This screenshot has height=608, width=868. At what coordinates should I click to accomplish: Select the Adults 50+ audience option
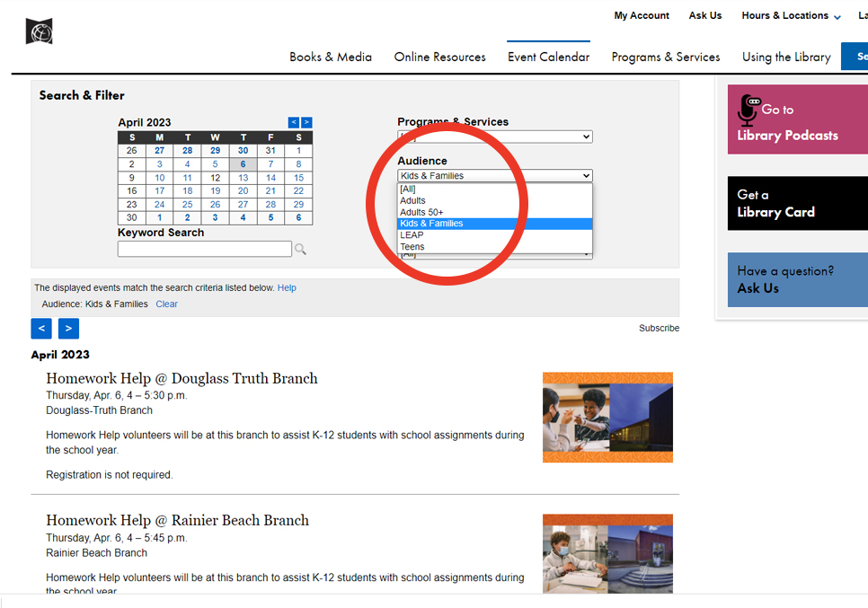click(422, 211)
